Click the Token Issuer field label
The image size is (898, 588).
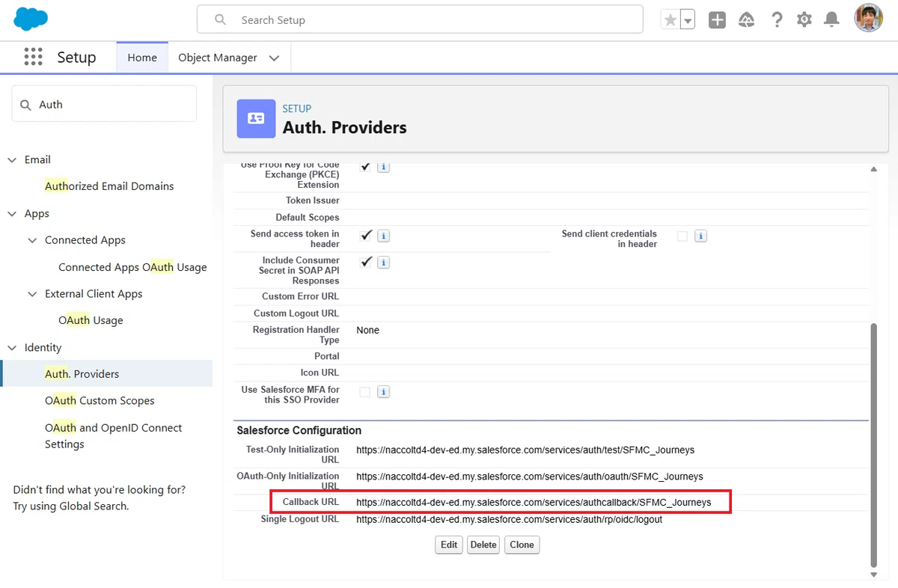tap(313, 200)
